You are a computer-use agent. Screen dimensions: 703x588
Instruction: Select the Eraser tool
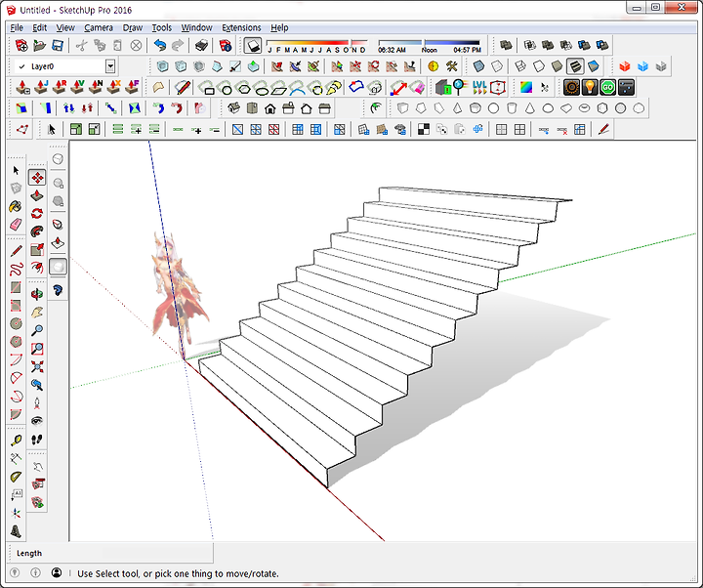[16, 225]
